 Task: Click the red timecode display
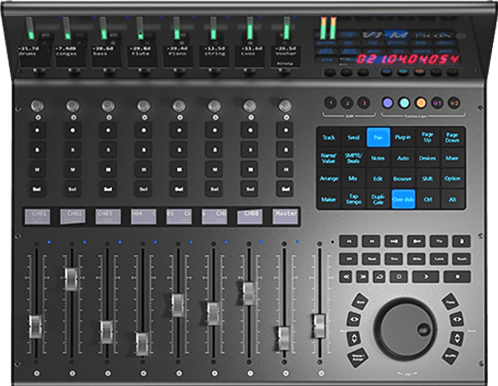click(x=407, y=59)
